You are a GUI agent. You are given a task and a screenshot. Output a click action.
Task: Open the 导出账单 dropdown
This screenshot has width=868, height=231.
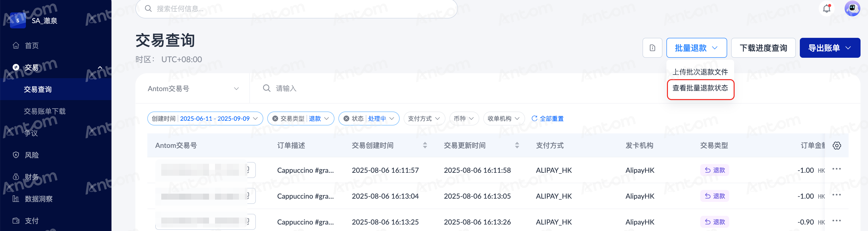[830, 48]
